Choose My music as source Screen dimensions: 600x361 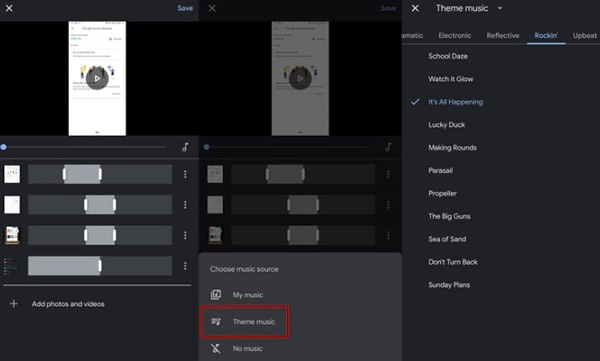point(248,295)
